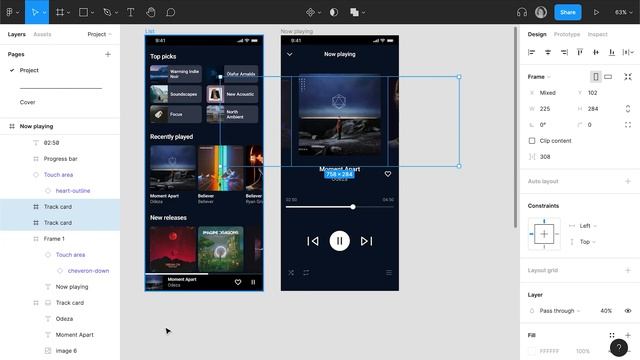Toggle Clip content checkbox

[532, 141]
